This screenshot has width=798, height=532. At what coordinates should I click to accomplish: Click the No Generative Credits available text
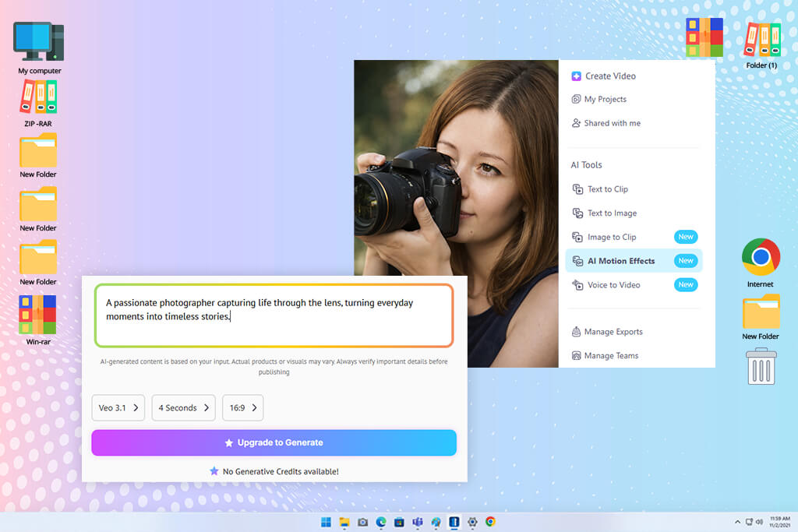[x=281, y=471]
